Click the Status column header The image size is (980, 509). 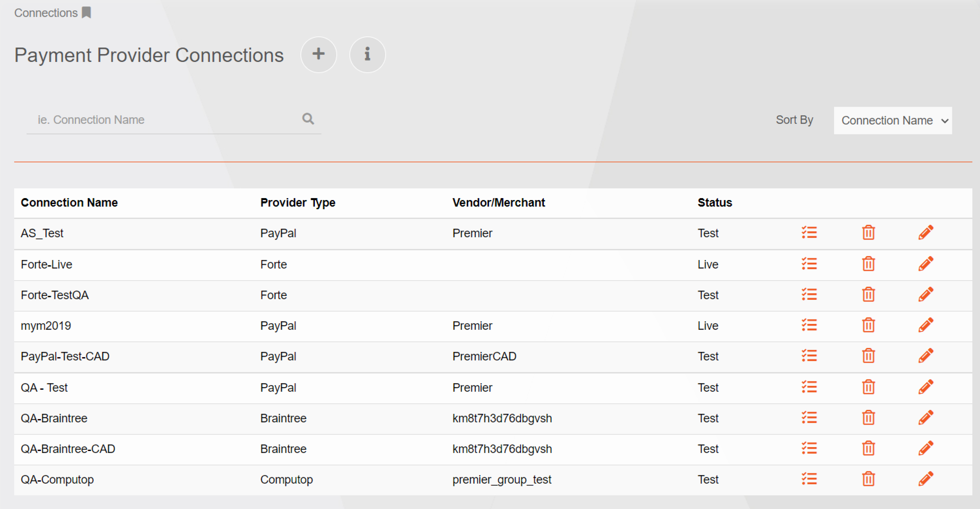[715, 203]
